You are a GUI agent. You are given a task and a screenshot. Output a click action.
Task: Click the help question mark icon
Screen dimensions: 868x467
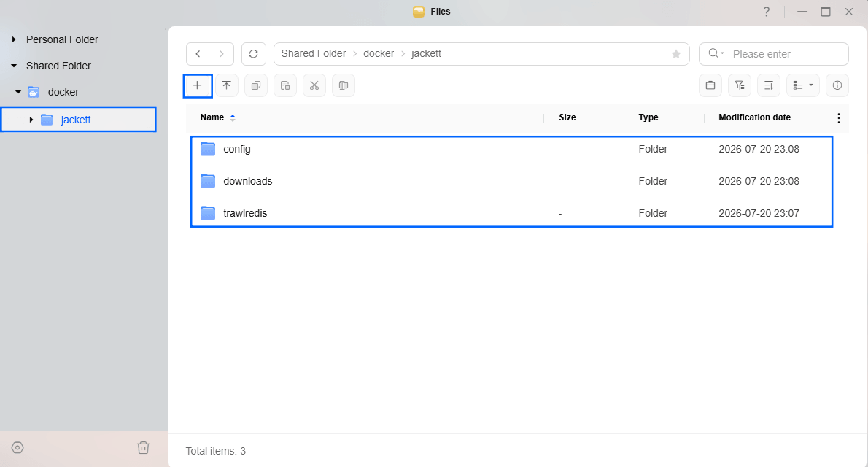click(x=766, y=12)
